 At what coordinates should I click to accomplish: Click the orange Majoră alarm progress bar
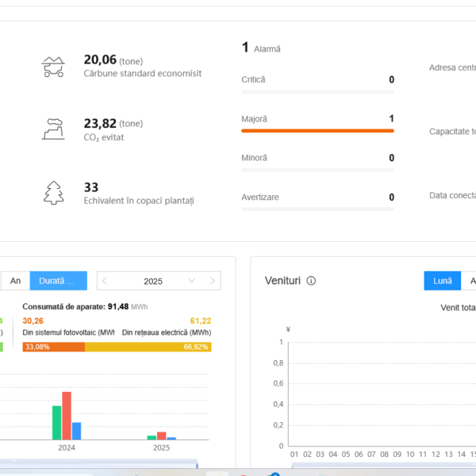coord(317,130)
